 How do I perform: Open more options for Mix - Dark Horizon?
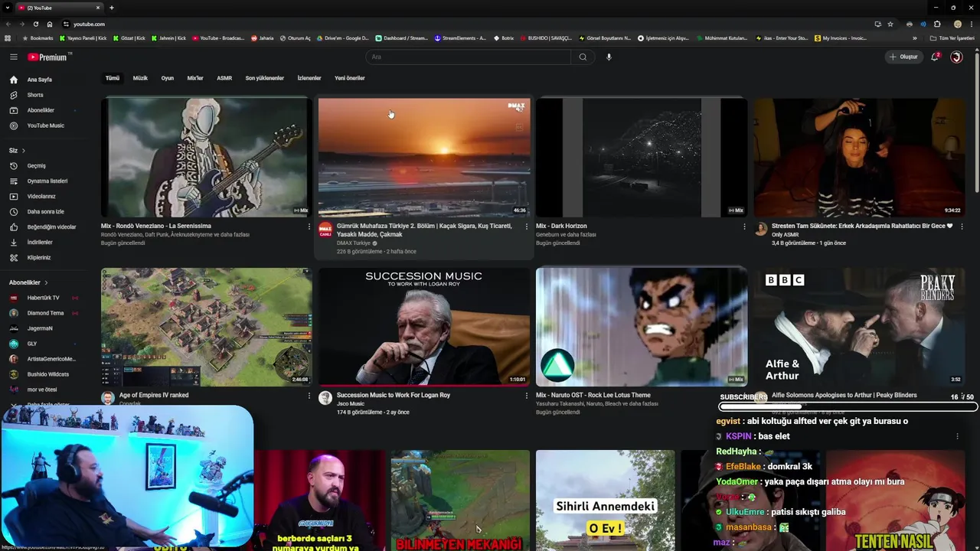coord(744,227)
